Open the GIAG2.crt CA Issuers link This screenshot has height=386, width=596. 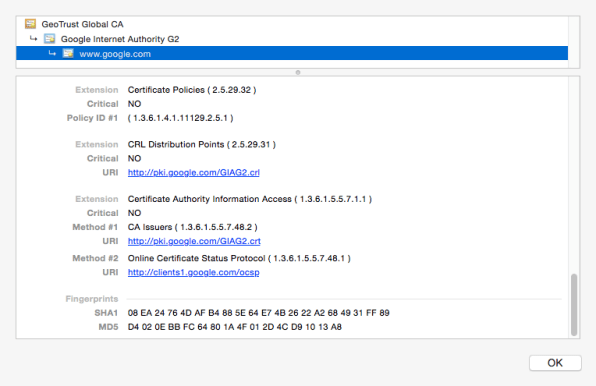194,241
